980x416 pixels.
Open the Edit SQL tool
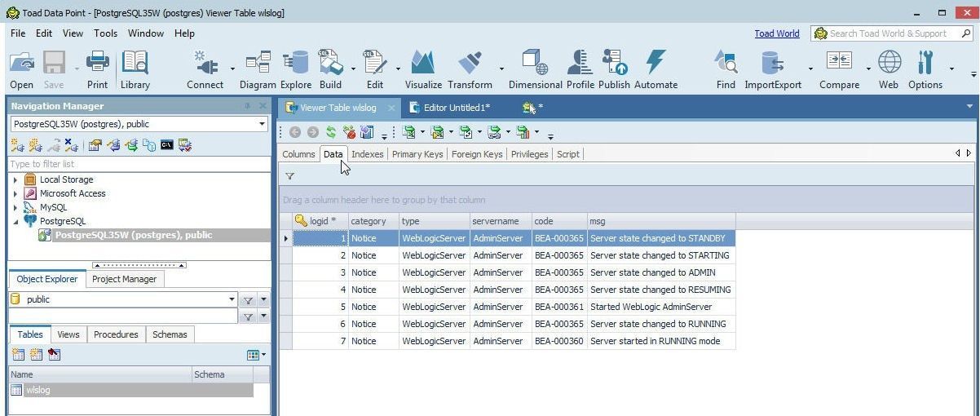(x=375, y=69)
